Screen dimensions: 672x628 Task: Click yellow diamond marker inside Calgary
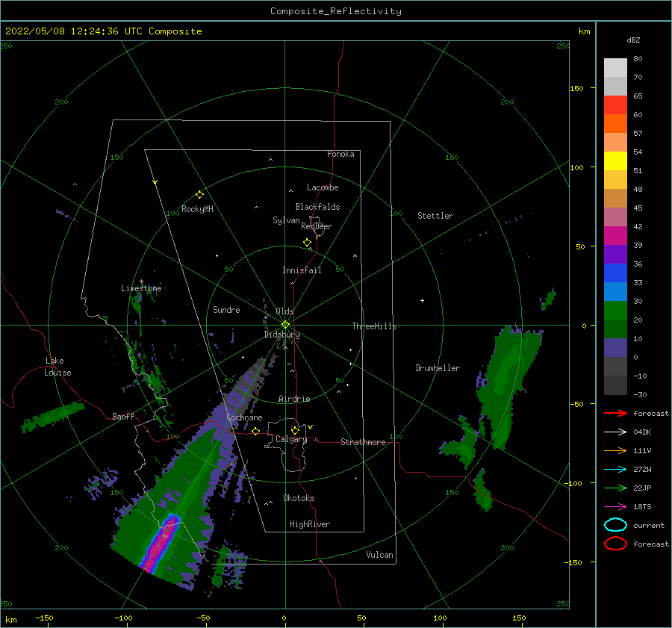click(x=295, y=430)
